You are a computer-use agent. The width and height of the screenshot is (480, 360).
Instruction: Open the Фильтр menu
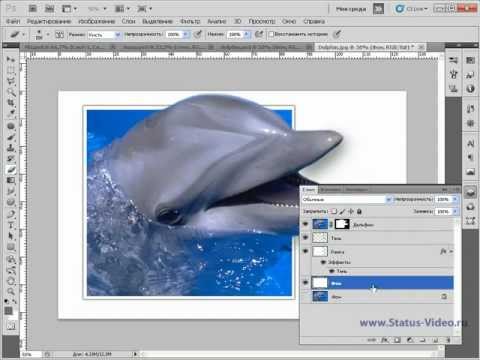pyautogui.click(x=190, y=21)
